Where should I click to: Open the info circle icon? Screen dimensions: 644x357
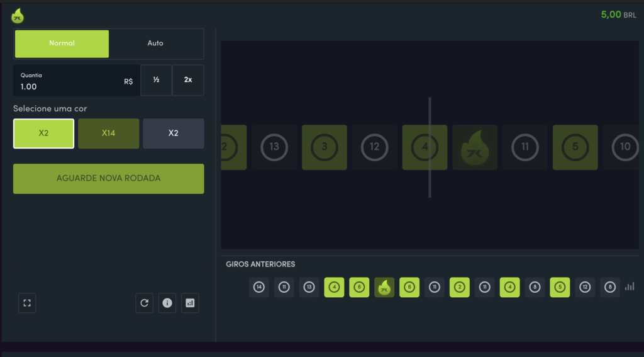167,303
